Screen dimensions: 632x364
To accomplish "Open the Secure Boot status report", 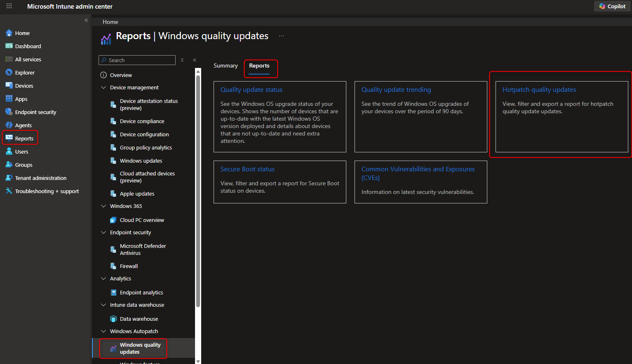I will pyautogui.click(x=247, y=169).
